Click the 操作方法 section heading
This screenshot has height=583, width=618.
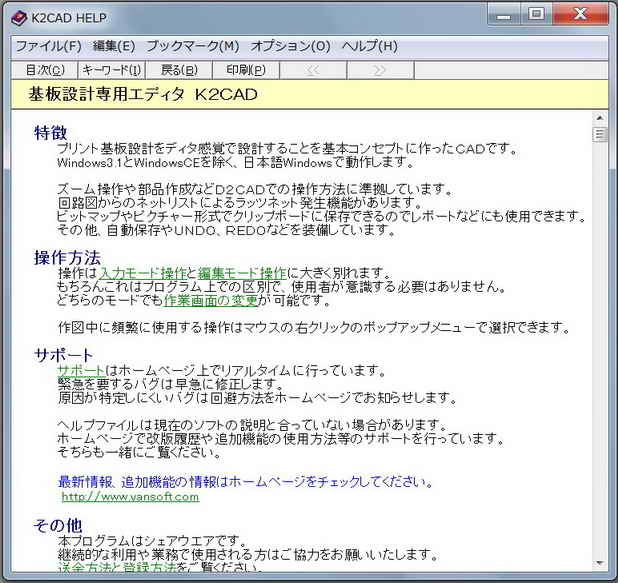pos(67,258)
